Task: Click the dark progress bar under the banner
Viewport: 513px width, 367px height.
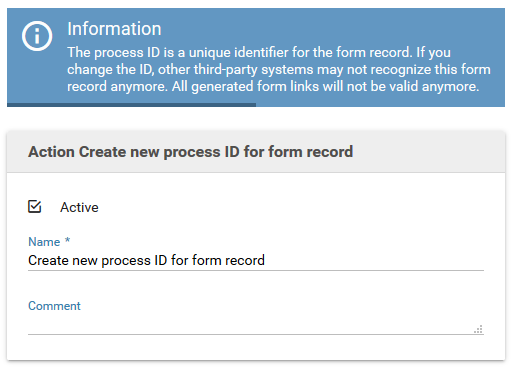Action: [131, 105]
